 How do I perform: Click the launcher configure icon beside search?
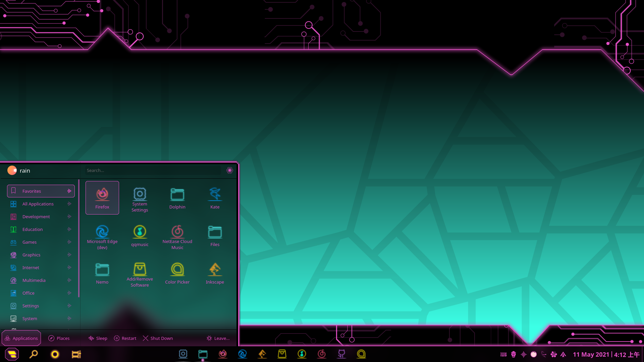(x=230, y=170)
